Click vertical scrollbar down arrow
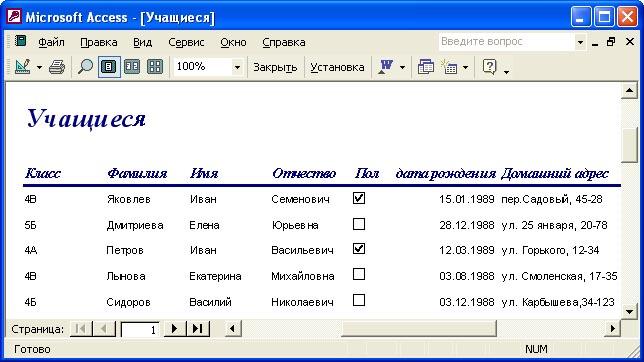Screen dimensions: 644x362 click(x=629, y=311)
